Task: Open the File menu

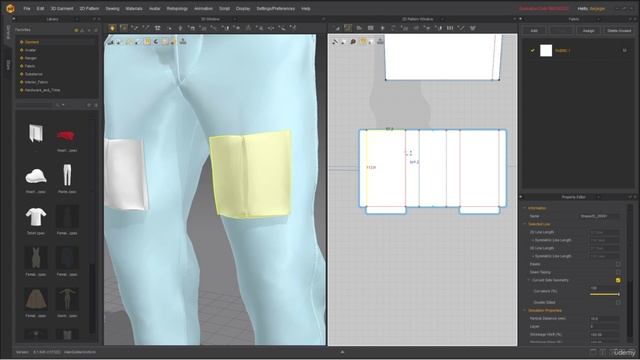Action: pyautogui.click(x=27, y=9)
